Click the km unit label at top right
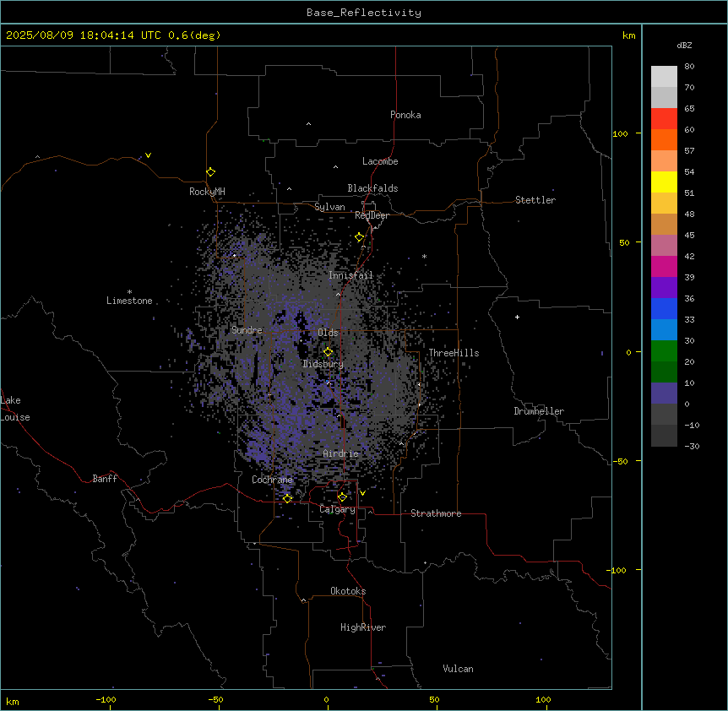 pos(628,35)
